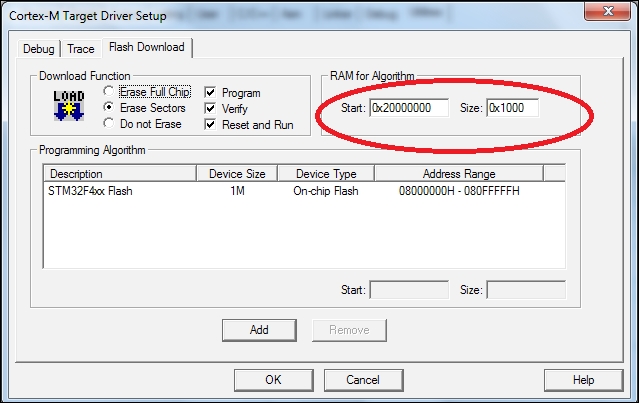This screenshot has height=403, width=639.
Task: Click the Address Range column header
Action: (x=458, y=174)
